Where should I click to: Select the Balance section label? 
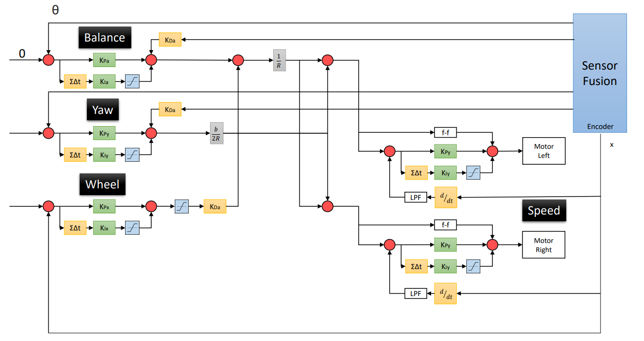tap(104, 37)
